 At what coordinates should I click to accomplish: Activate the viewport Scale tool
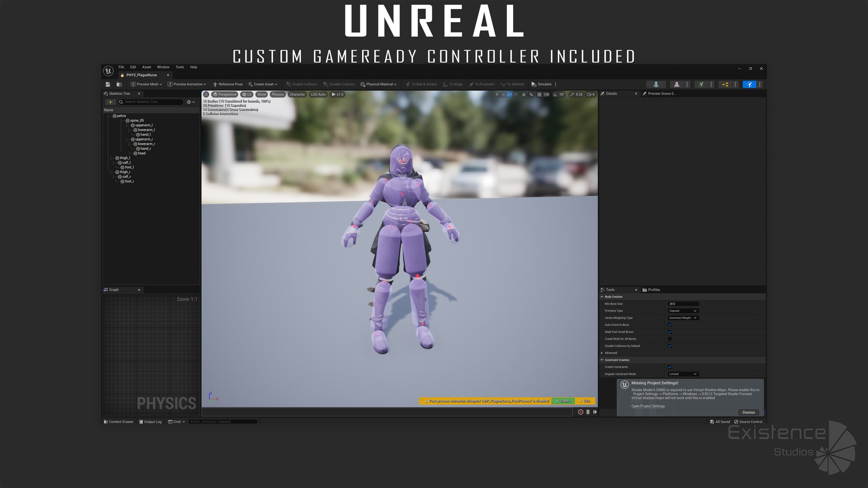pos(516,94)
